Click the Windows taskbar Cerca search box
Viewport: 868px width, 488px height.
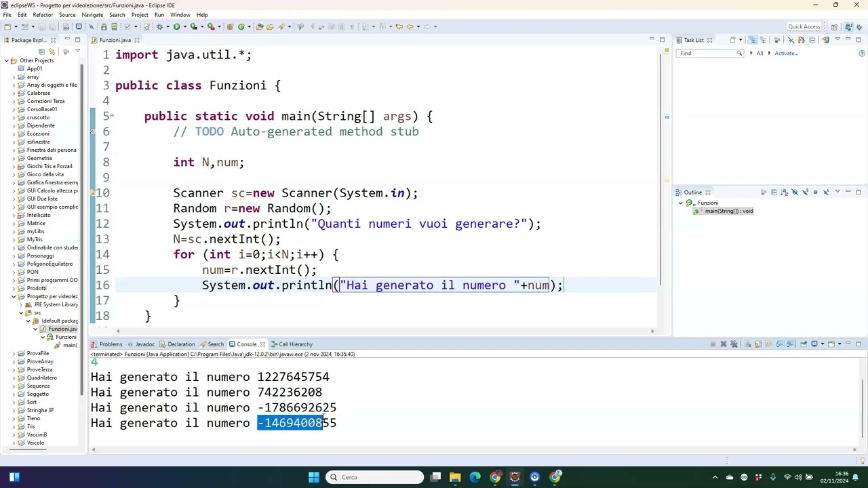(x=374, y=477)
